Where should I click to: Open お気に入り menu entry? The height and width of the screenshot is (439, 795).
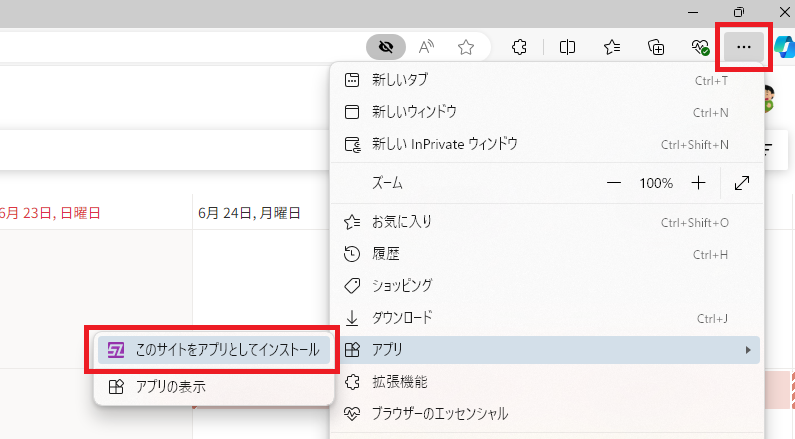[547, 222]
